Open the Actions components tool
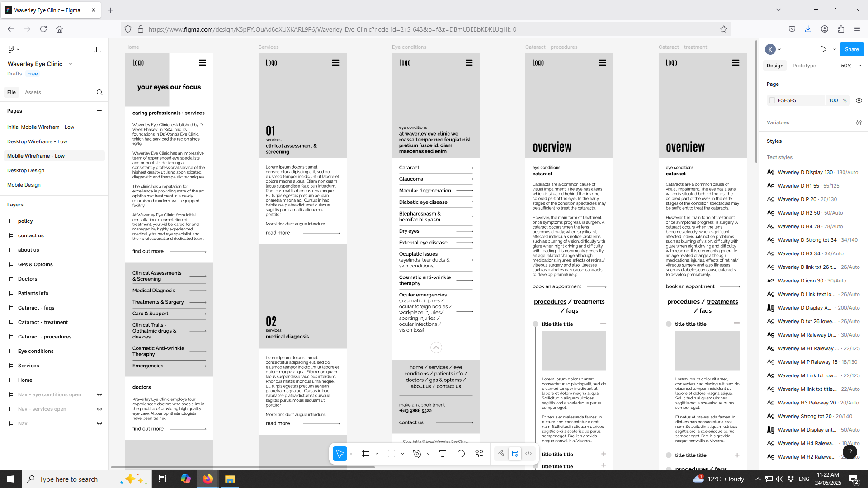This screenshot has width=868, height=488. coord(479,454)
